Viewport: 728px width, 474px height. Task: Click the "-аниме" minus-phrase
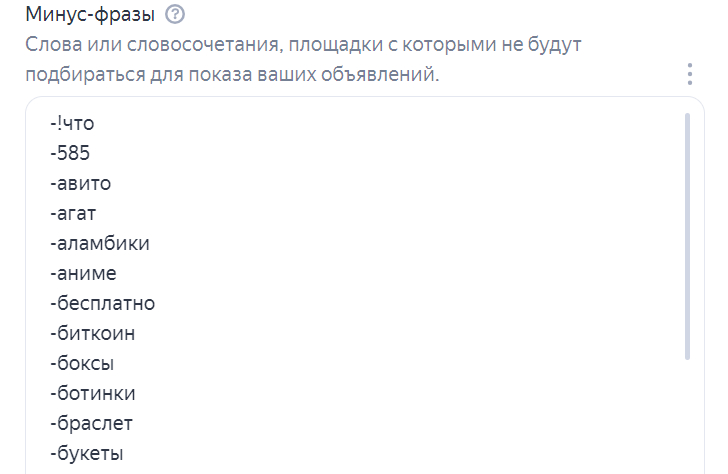click(x=83, y=273)
